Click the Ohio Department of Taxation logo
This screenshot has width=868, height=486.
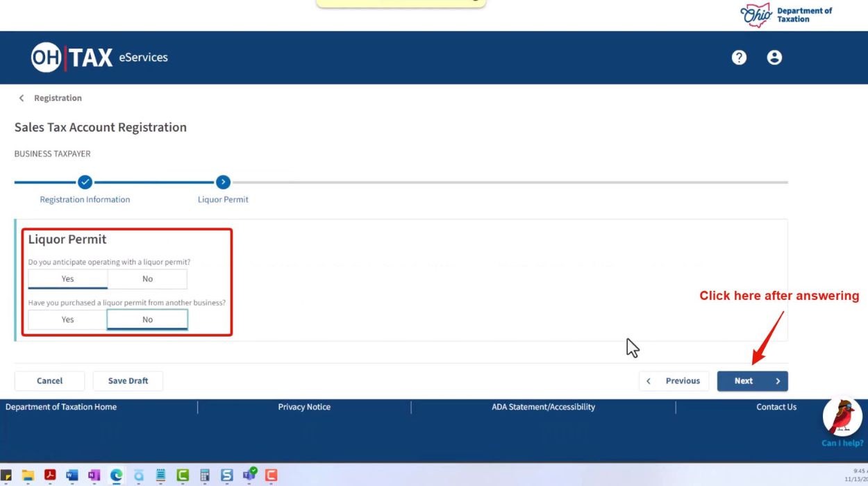(786, 15)
